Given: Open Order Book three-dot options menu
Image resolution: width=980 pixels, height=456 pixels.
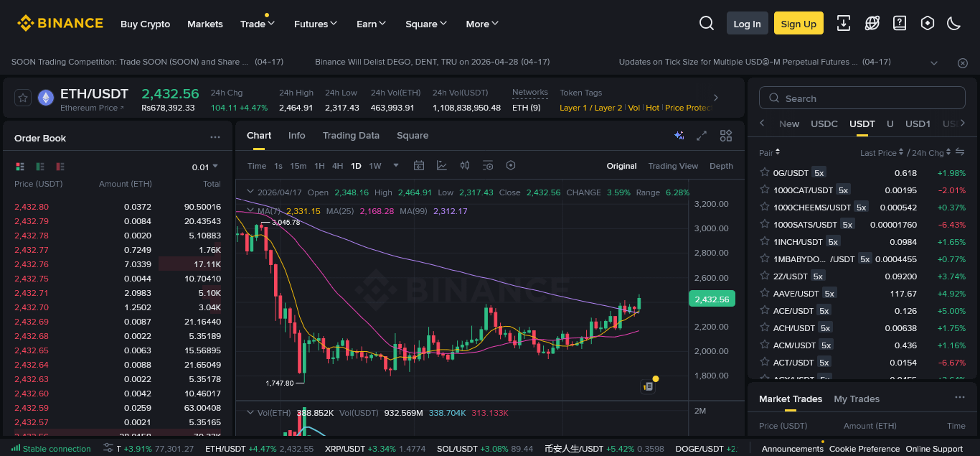Looking at the screenshot, I should coord(215,137).
